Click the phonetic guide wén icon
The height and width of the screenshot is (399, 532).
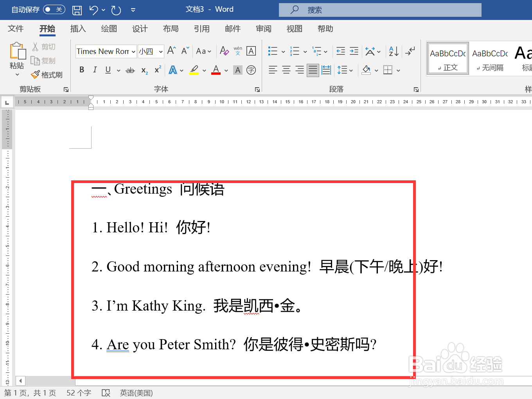pyautogui.click(x=238, y=51)
